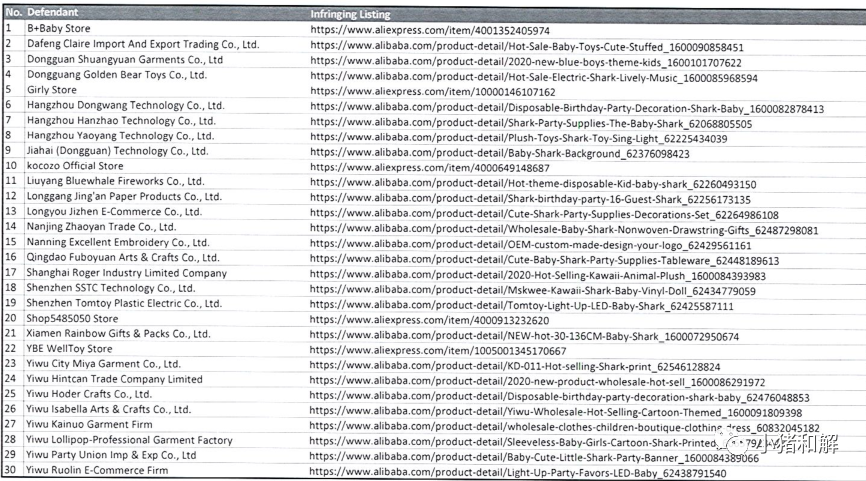
Task: Open the Light-Up-Party-Favors-LED-Baby listing link
Action: click(518, 473)
